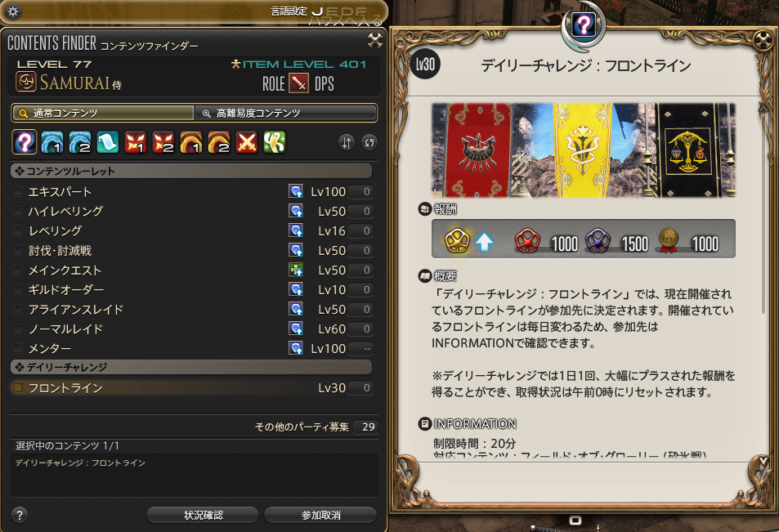Open the Dungeons page 1 category icon
This screenshot has width=779, height=532.
click(x=52, y=142)
